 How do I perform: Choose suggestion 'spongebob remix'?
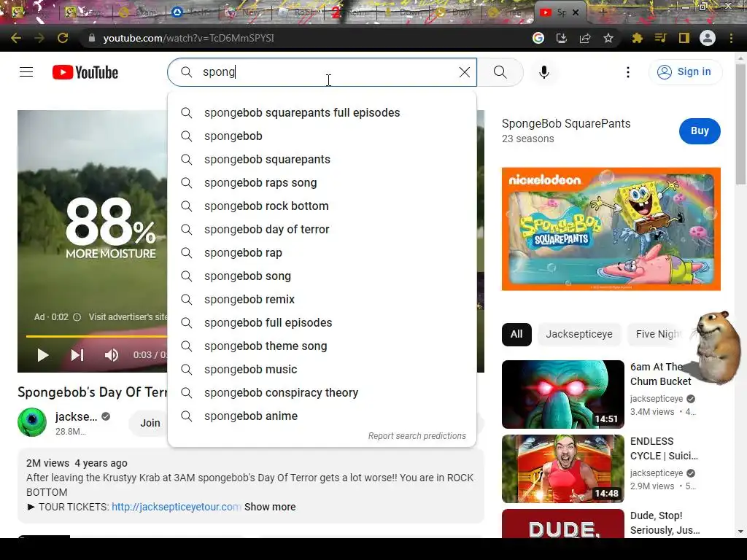click(322, 300)
